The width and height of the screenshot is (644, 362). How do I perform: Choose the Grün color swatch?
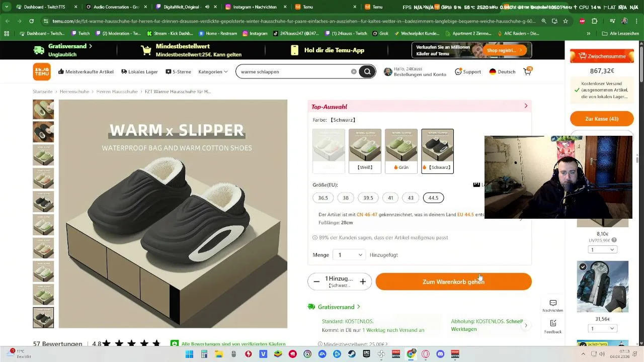[x=401, y=151]
